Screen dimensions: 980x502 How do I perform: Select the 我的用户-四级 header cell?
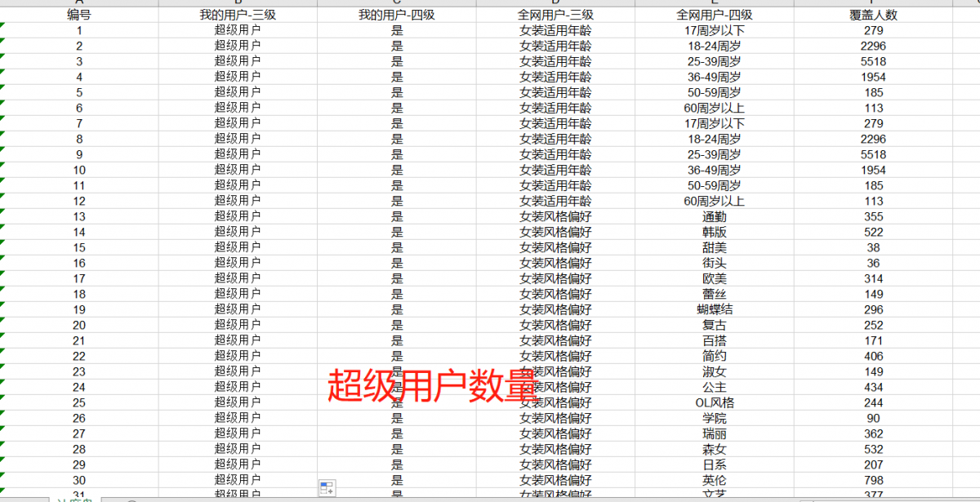coord(397,15)
